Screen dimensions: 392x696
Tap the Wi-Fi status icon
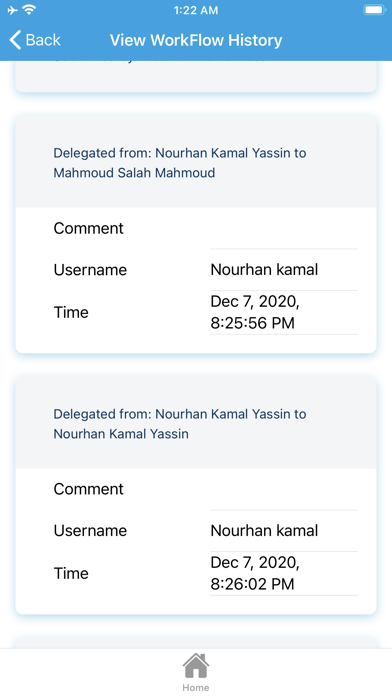coord(29,10)
